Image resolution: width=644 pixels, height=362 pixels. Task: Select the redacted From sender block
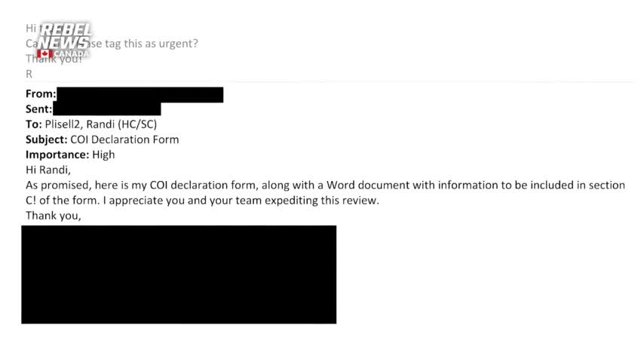click(140, 94)
